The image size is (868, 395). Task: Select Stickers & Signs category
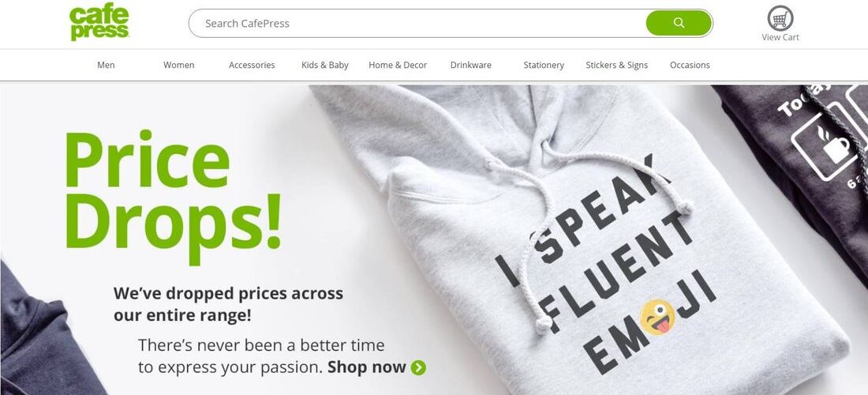click(x=617, y=65)
